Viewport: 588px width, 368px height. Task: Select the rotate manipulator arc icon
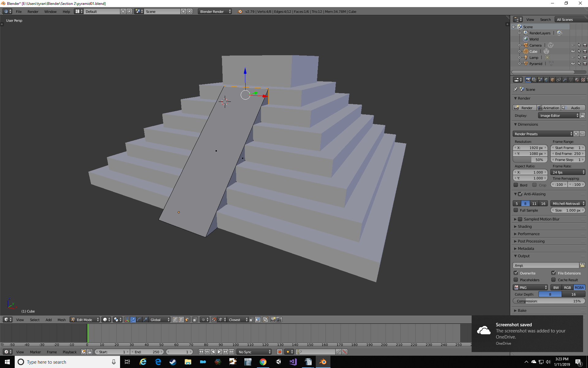(139, 320)
